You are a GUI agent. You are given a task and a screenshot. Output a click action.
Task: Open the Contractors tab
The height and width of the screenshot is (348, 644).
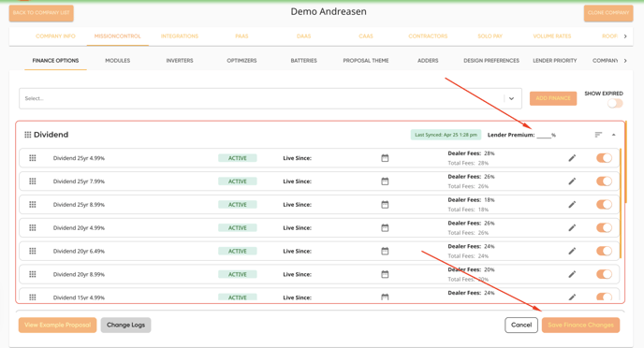(x=428, y=36)
